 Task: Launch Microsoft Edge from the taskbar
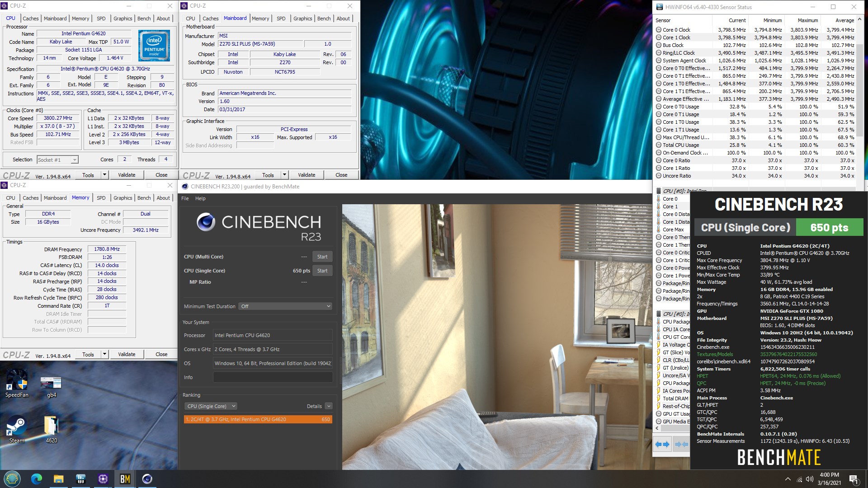[x=37, y=479]
